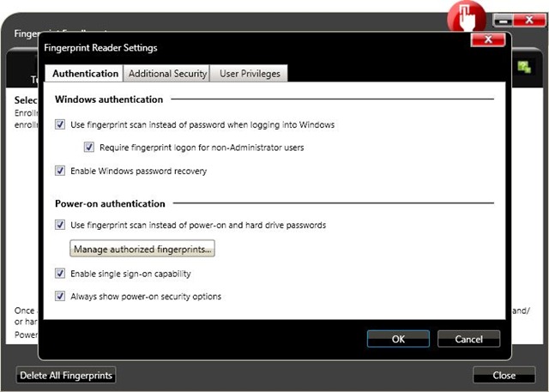Minimize the Fingerprint Enrollment window
The height and width of the screenshot is (392, 549).
[x=503, y=19]
